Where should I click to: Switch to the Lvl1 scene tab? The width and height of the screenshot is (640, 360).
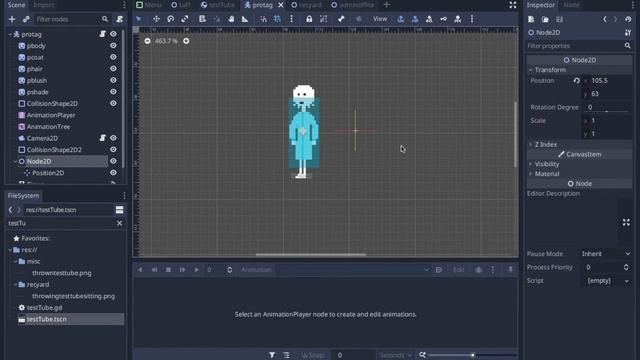(181, 5)
